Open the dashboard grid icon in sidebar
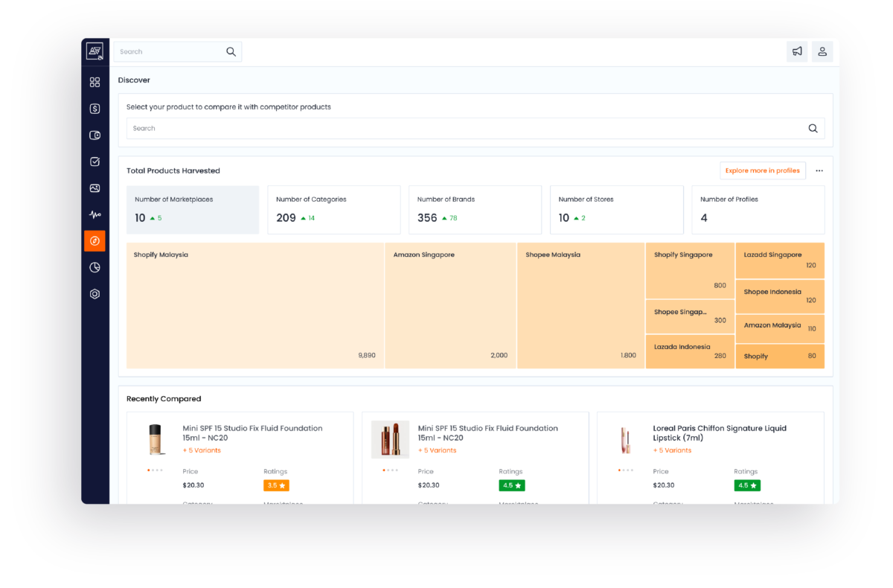 coord(95,82)
